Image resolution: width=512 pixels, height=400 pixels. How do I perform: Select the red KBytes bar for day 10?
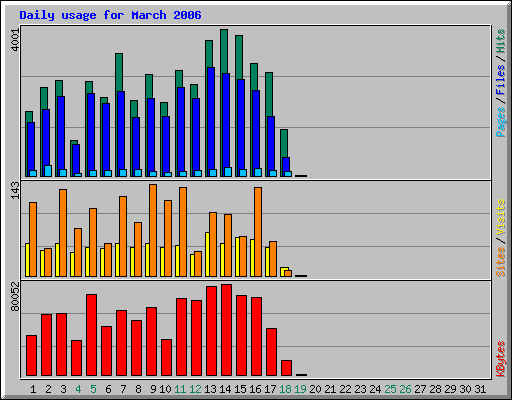point(166,358)
